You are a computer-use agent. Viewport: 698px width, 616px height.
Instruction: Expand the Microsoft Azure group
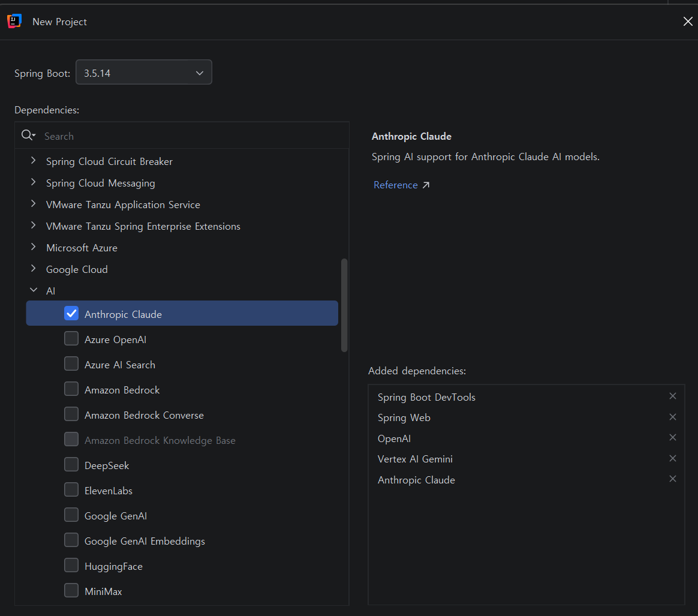(34, 247)
